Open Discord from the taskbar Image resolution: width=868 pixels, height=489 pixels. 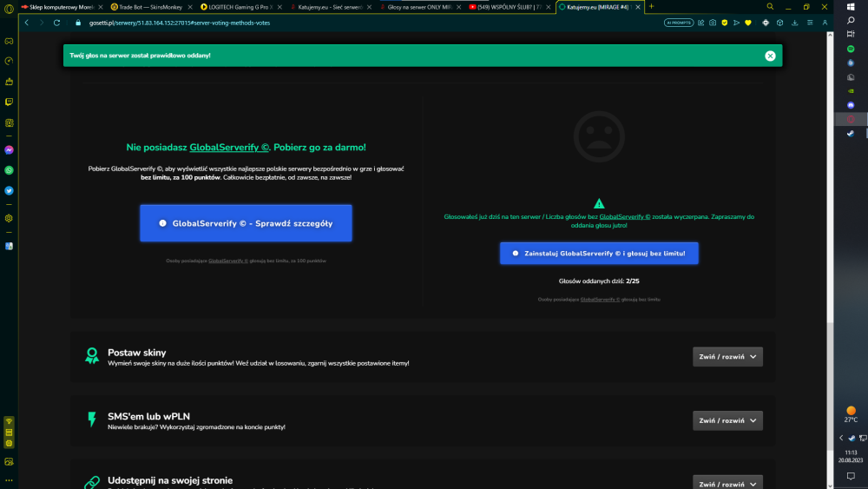[x=851, y=105]
